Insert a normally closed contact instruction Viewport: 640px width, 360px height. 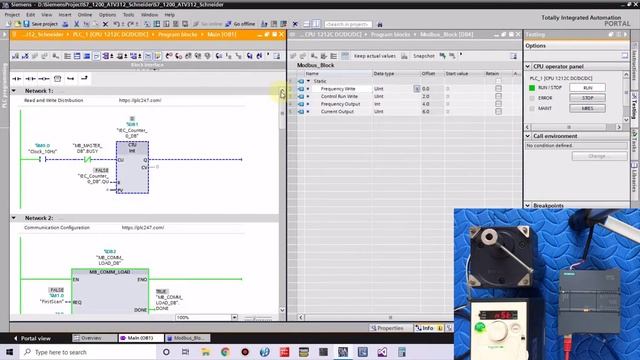tap(30, 78)
